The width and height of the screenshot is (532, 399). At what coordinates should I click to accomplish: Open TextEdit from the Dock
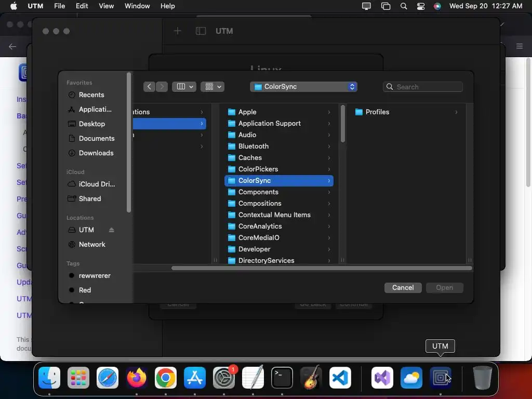click(x=253, y=378)
